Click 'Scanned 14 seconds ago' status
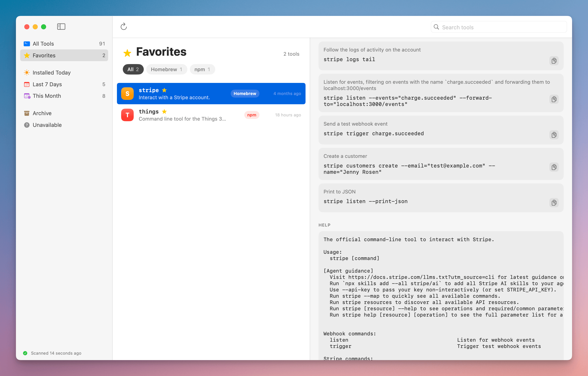The image size is (588, 376). (56, 353)
